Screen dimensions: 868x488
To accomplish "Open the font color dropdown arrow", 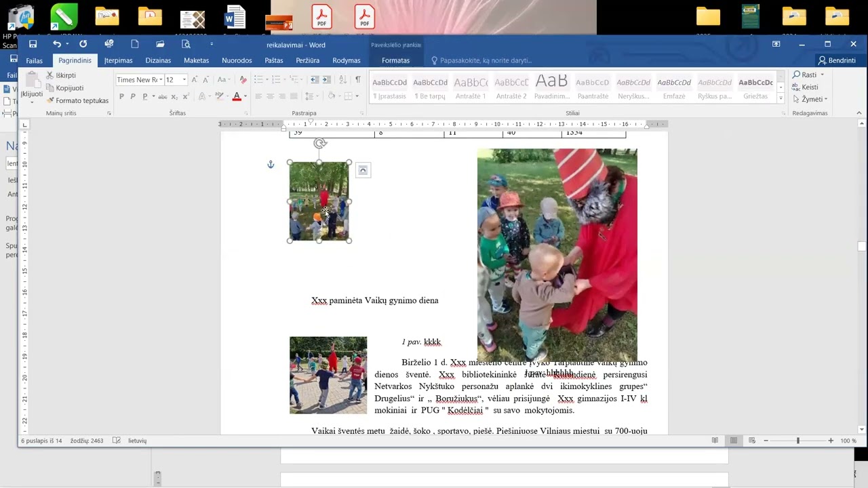I will tap(244, 96).
